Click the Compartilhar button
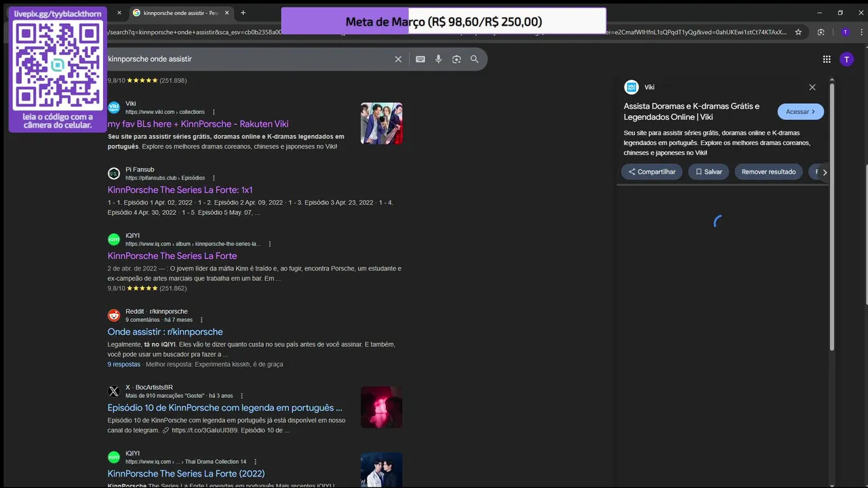Screen dimensions: 868x488 click(x=652, y=172)
